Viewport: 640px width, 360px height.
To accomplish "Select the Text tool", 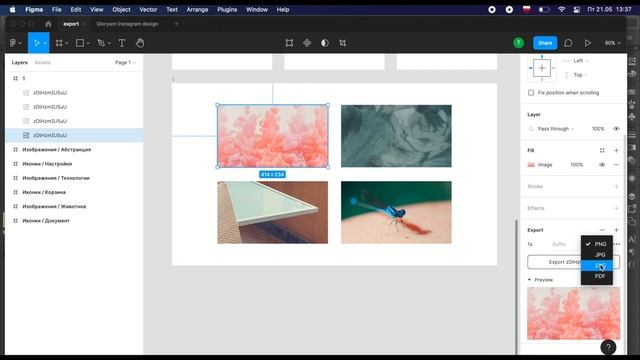I will click(122, 43).
